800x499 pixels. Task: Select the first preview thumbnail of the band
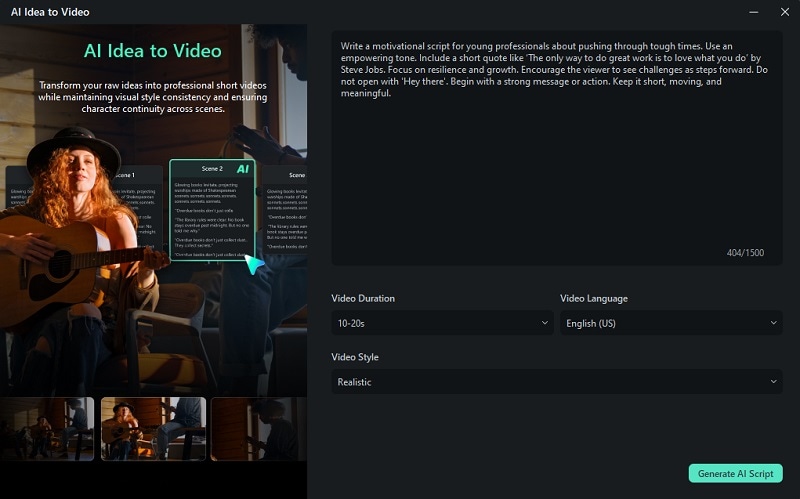point(47,429)
